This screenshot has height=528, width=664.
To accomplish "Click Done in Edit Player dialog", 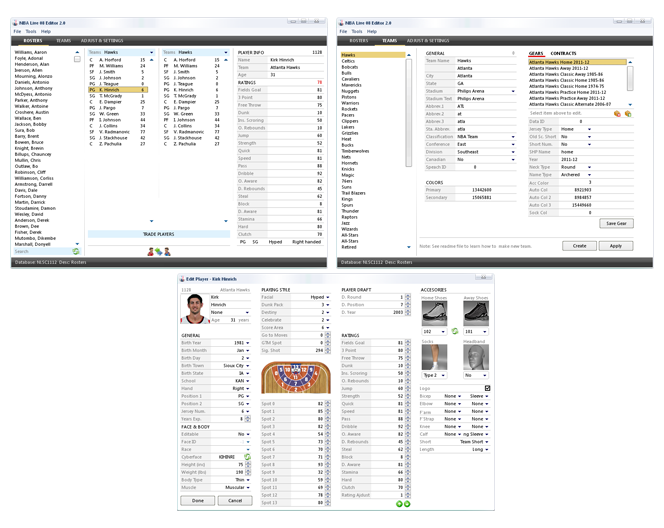I will click(198, 500).
